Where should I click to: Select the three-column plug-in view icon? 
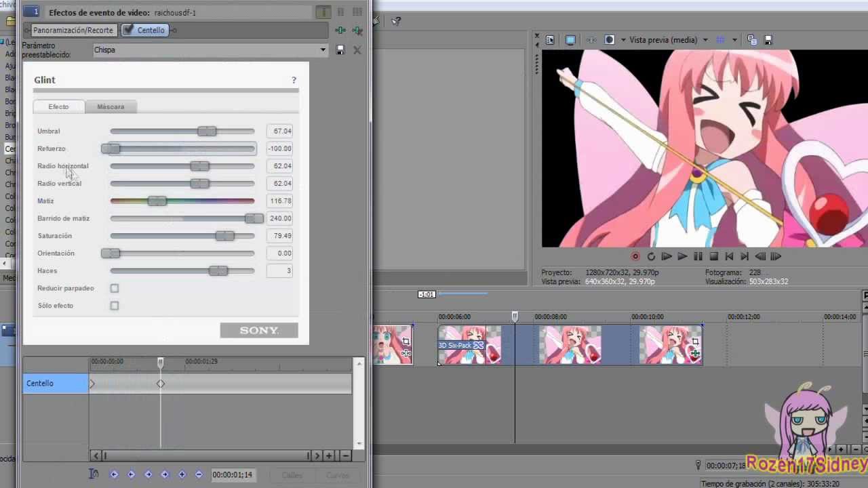pyautogui.click(x=357, y=12)
